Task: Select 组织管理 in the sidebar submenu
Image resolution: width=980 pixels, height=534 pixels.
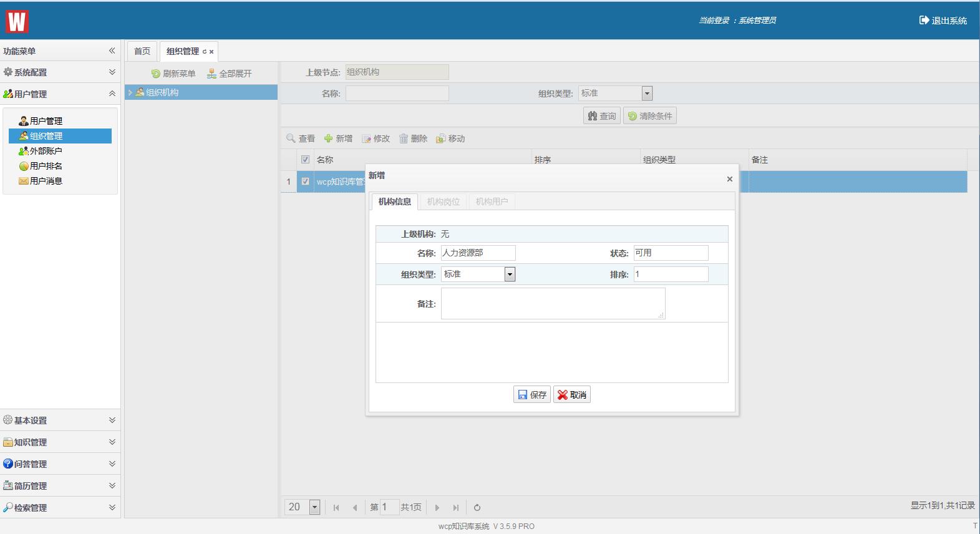Action: point(60,136)
